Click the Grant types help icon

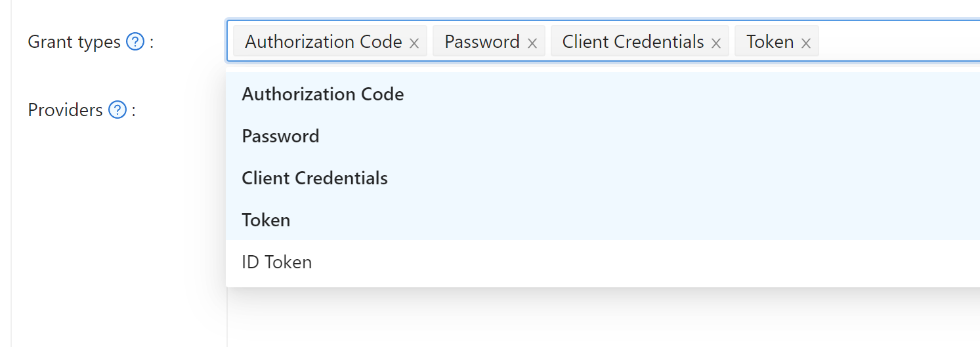135,42
